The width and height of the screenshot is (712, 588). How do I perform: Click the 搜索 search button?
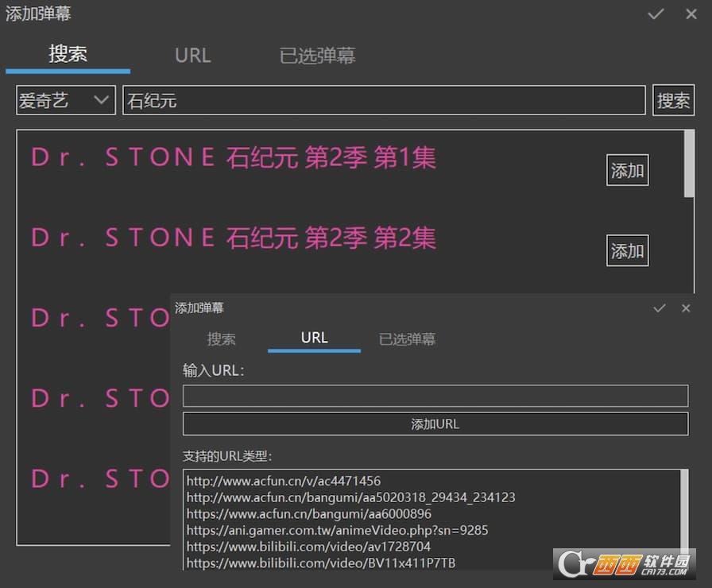(673, 100)
